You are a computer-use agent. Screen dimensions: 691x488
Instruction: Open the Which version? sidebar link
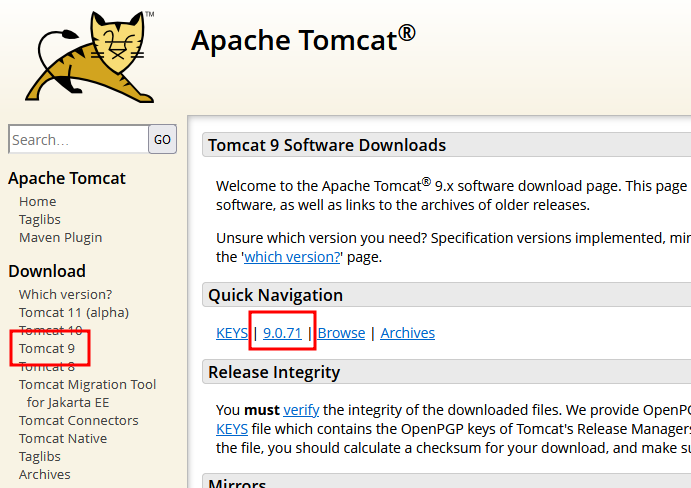65,294
